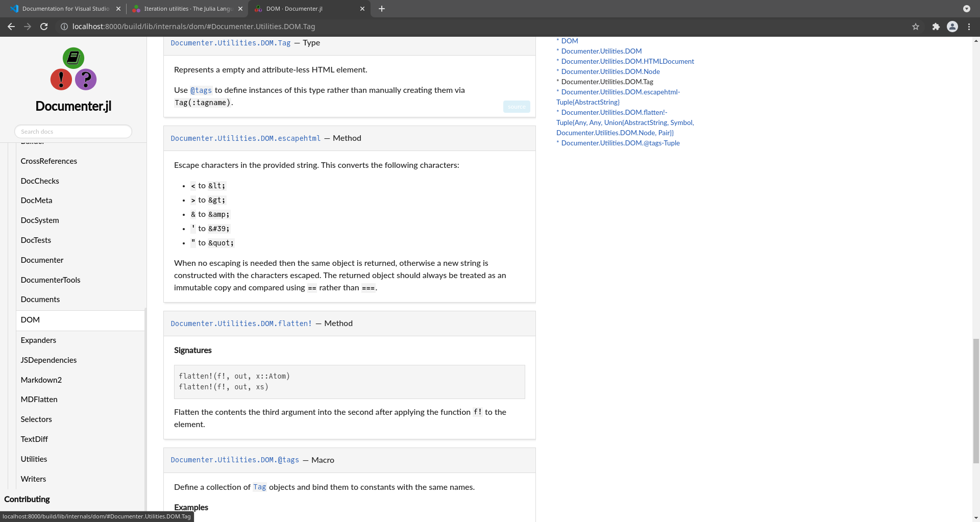Jump to escapehtml-Tuple{AbstractString} in the index

coord(618,97)
